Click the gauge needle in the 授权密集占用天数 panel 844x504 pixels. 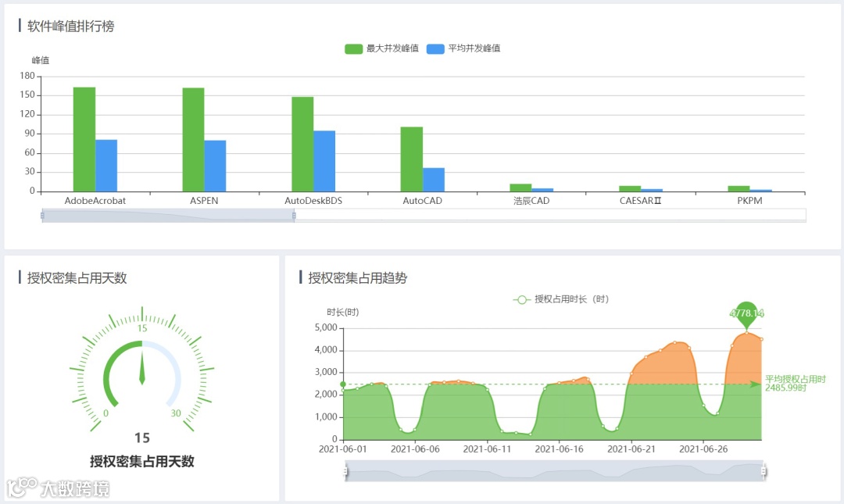142,367
